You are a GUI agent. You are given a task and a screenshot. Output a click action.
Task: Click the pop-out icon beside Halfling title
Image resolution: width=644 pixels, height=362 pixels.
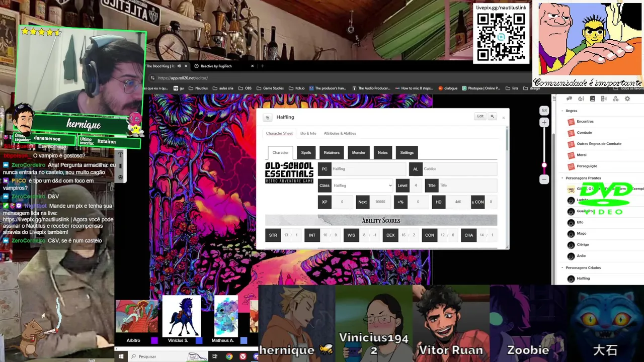point(268,117)
